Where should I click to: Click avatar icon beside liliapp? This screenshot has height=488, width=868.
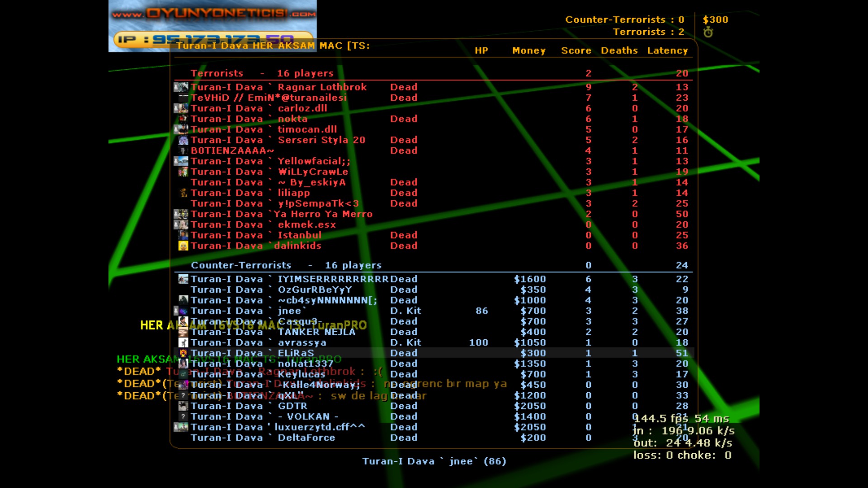point(183,192)
